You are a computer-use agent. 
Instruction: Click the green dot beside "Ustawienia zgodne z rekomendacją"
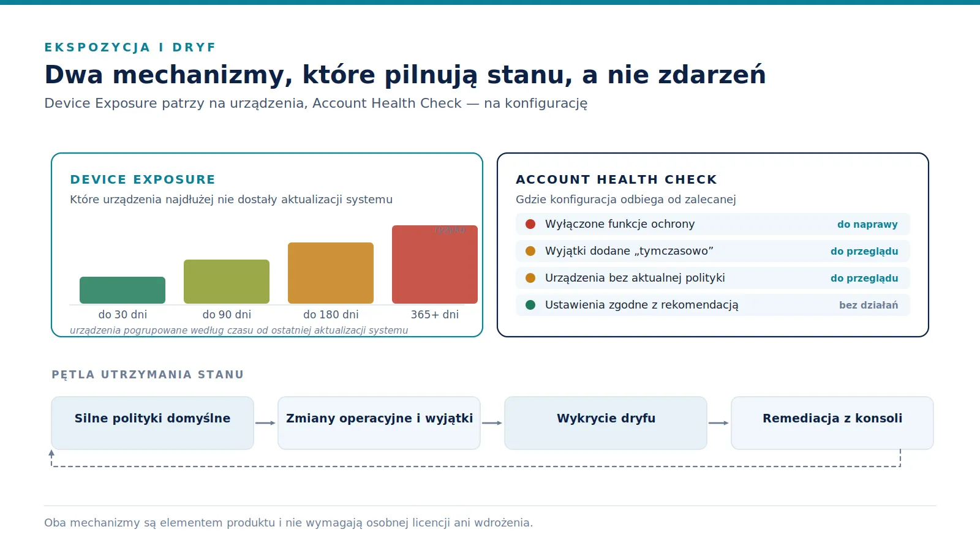(530, 305)
